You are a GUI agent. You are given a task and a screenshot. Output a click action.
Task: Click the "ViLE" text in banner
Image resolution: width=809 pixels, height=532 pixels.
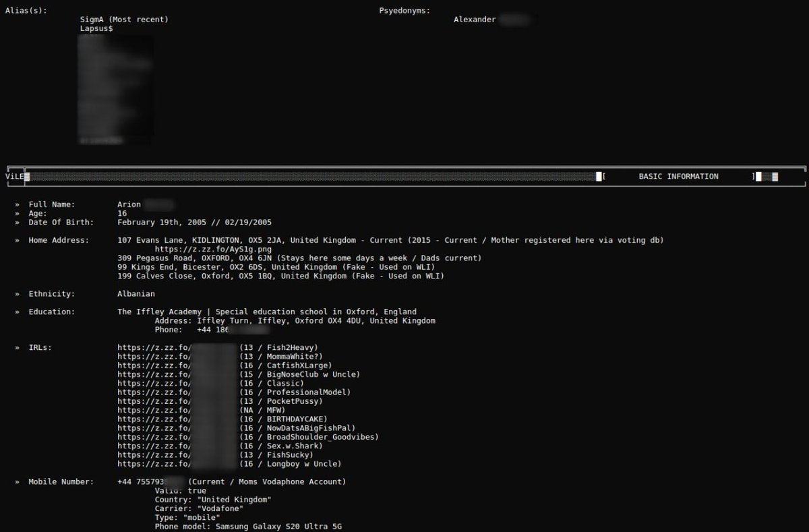14,177
